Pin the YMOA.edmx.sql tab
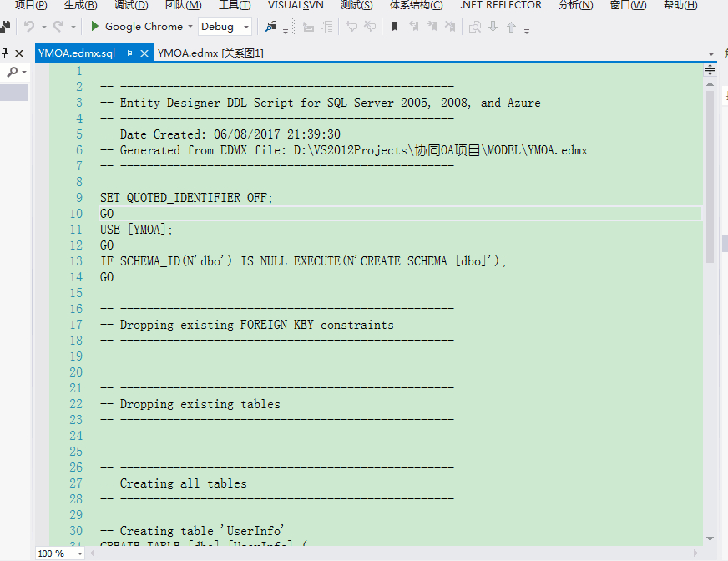The height and width of the screenshot is (561, 728). click(129, 53)
